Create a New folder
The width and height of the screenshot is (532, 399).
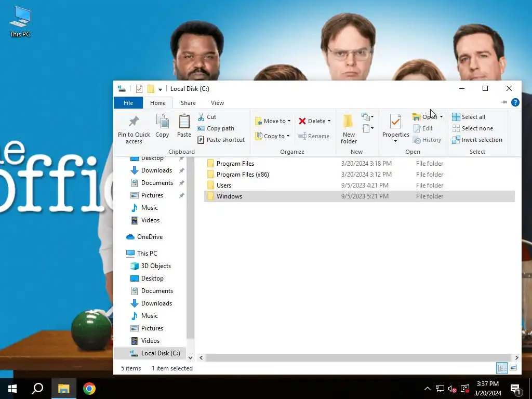(x=349, y=129)
